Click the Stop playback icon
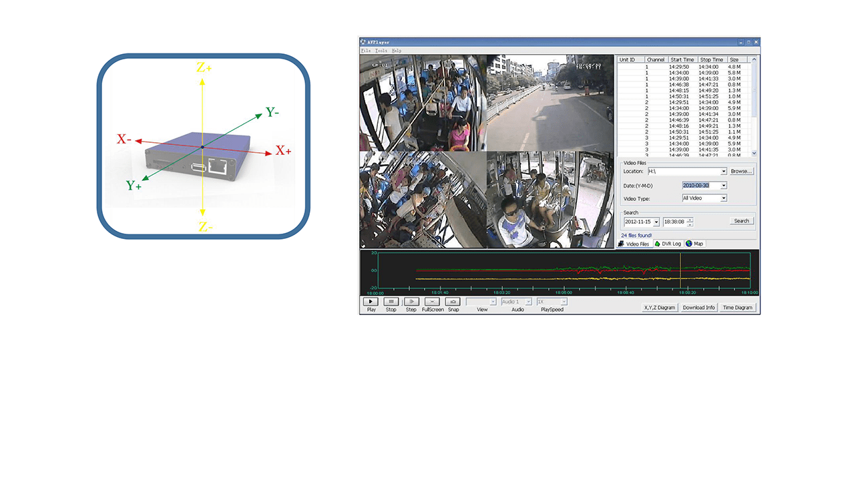 391,302
